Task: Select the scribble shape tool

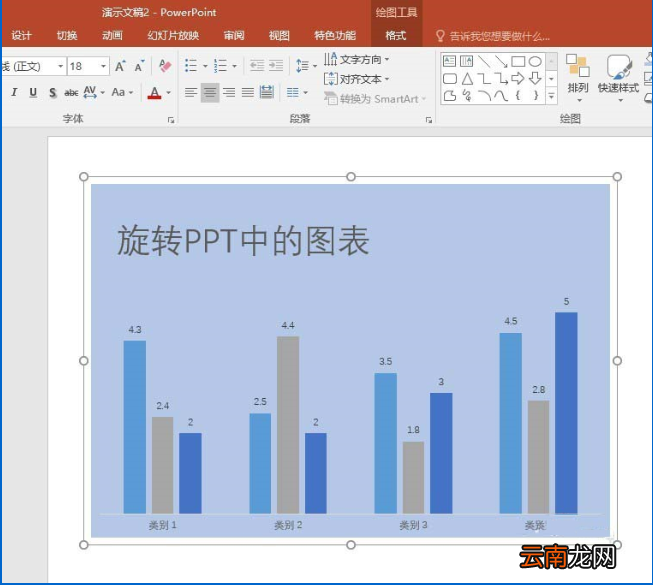Action: [x=467, y=96]
